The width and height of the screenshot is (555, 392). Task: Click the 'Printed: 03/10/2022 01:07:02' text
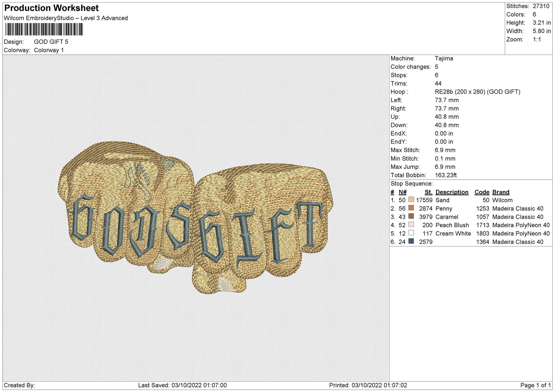(x=368, y=385)
